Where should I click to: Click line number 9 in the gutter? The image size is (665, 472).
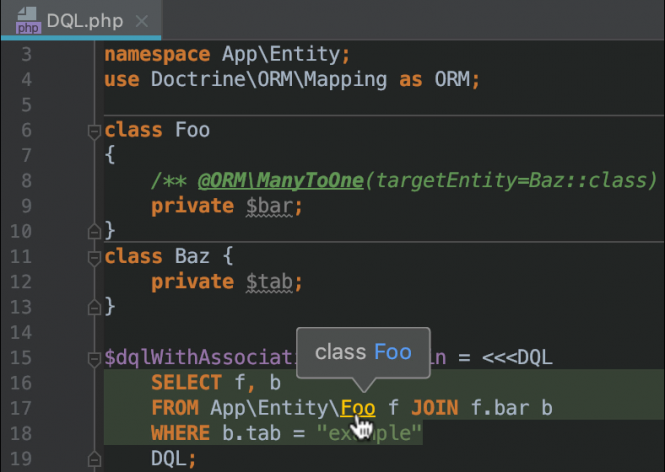coord(26,206)
